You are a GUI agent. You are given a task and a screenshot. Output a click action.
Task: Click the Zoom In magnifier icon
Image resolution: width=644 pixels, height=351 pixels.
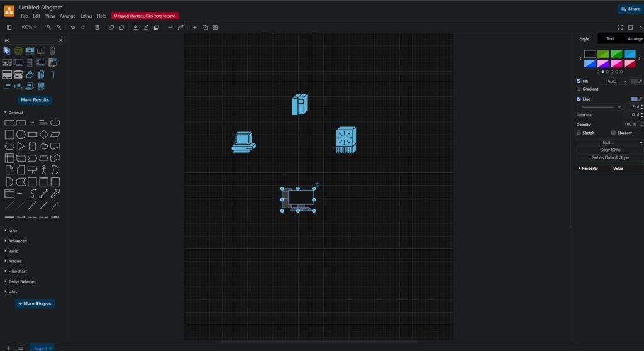click(x=48, y=28)
